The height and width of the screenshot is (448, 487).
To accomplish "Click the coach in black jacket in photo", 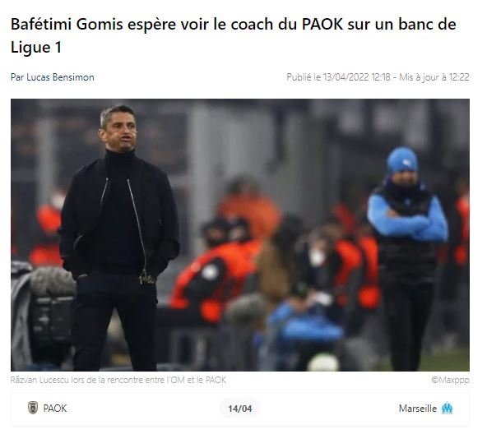I will pyautogui.click(x=118, y=238).
